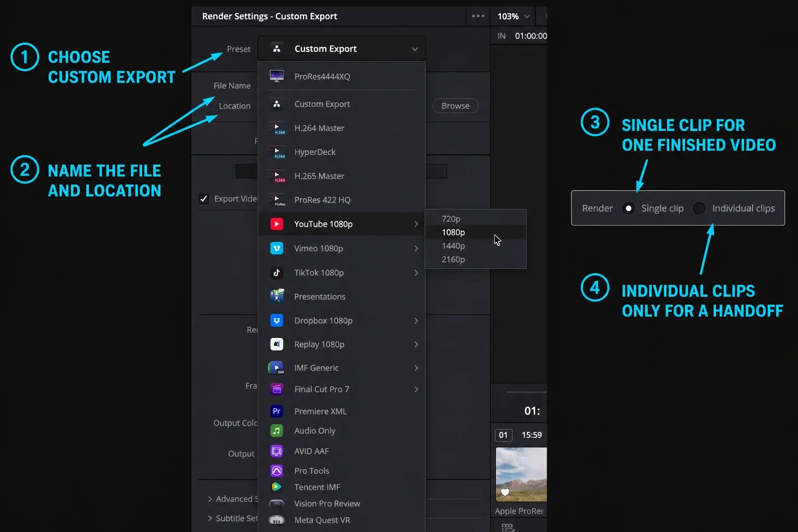Click the AVID AAF icon
Viewport: 798px width, 532px height.
pos(276,451)
